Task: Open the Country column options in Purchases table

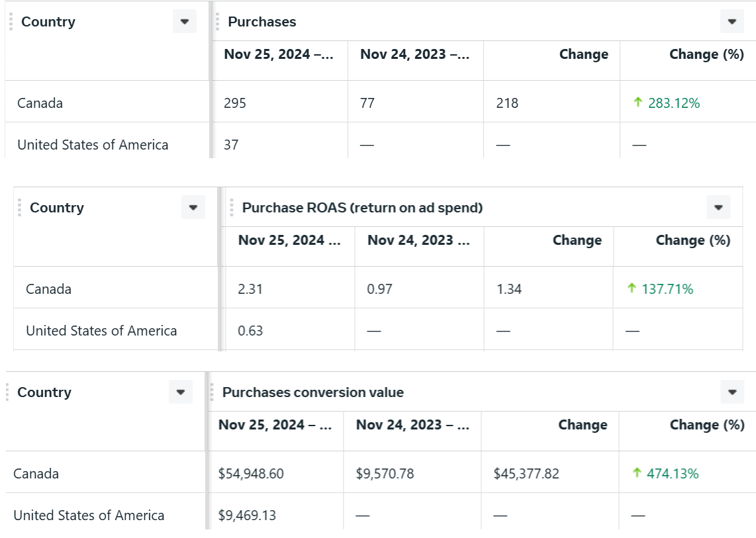Action: (184, 21)
